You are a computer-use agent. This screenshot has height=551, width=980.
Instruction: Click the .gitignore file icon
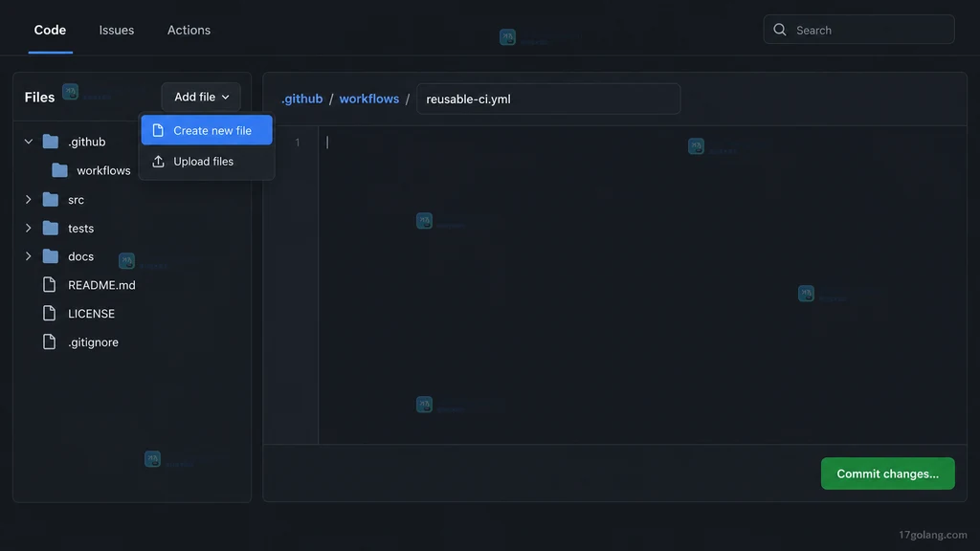click(50, 342)
